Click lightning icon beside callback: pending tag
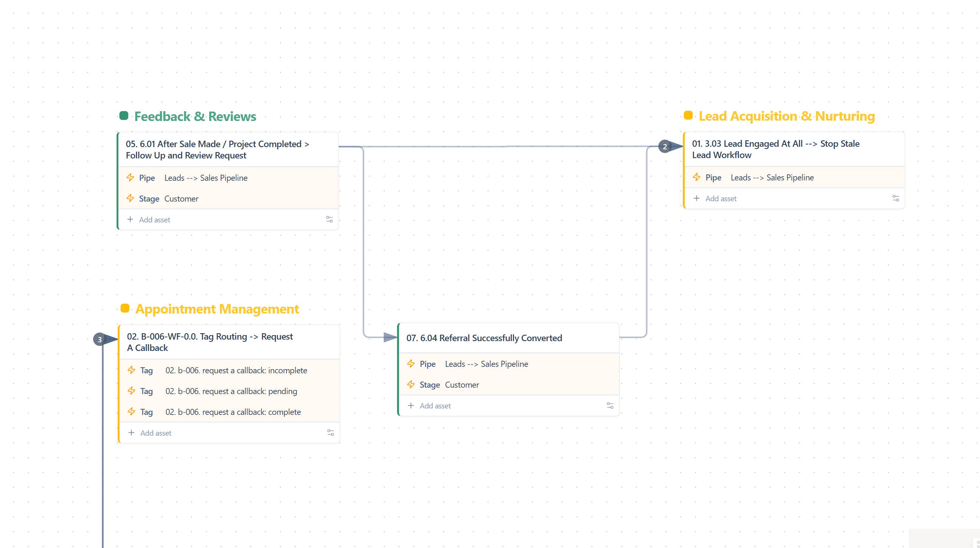Viewport: 980px width, 548px height. click(132, 391)
